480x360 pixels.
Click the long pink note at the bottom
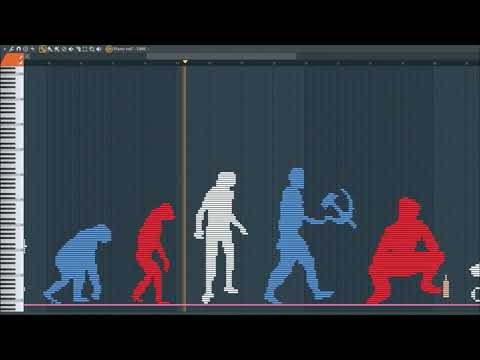pyautogui.click(x=252, y=305)
